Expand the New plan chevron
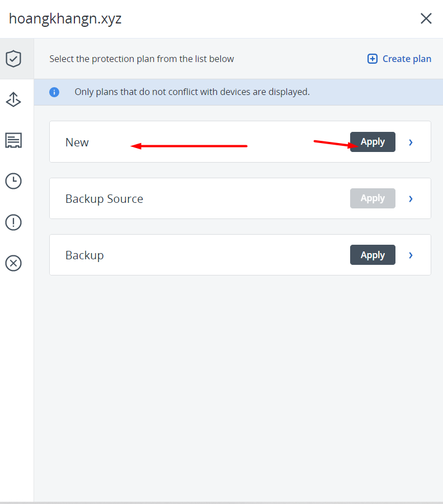The width and height of the screenshot is (443, 504). click(411, 142)
